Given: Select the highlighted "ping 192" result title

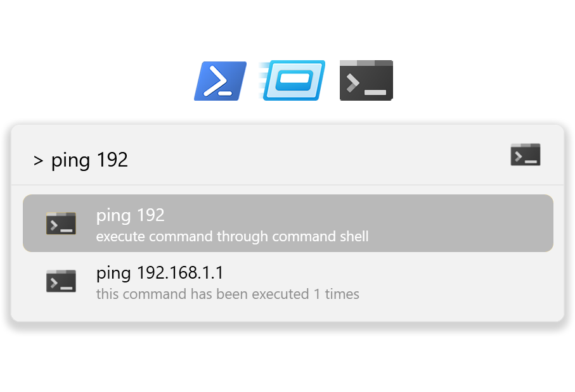Looking at the screenshot, I should [130, 215].
